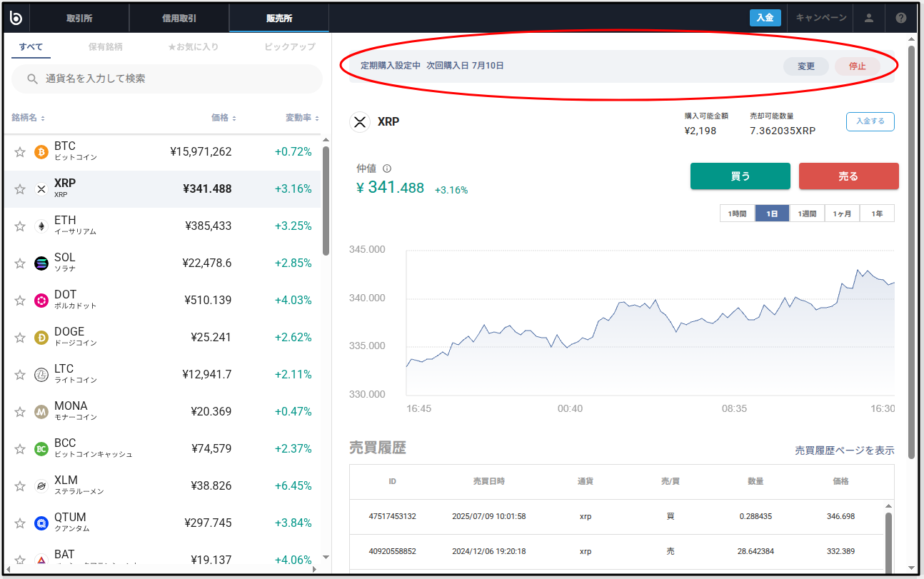The width and height of the screenshot is (924, 579).
Task: Favorite BCC with its star
Action: 20,449
